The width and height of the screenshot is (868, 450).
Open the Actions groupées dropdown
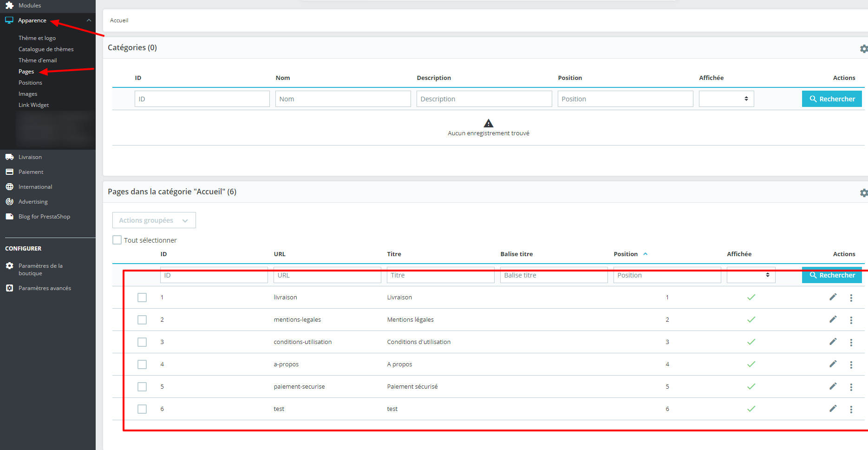point(154,220)
